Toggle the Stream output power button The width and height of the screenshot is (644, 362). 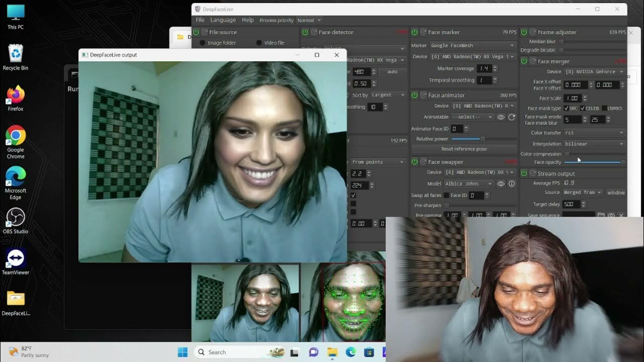pos(524,173)
